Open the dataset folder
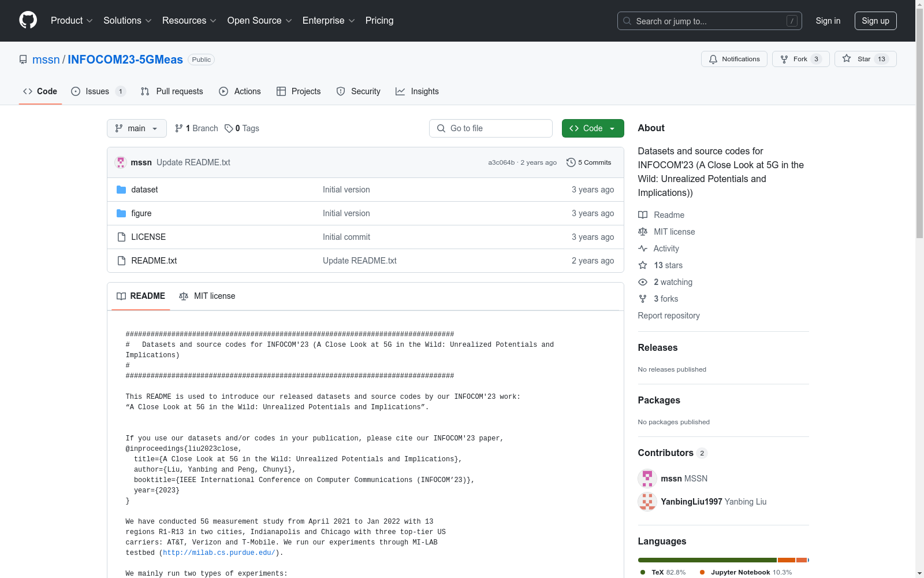 [x=144, y=190]
